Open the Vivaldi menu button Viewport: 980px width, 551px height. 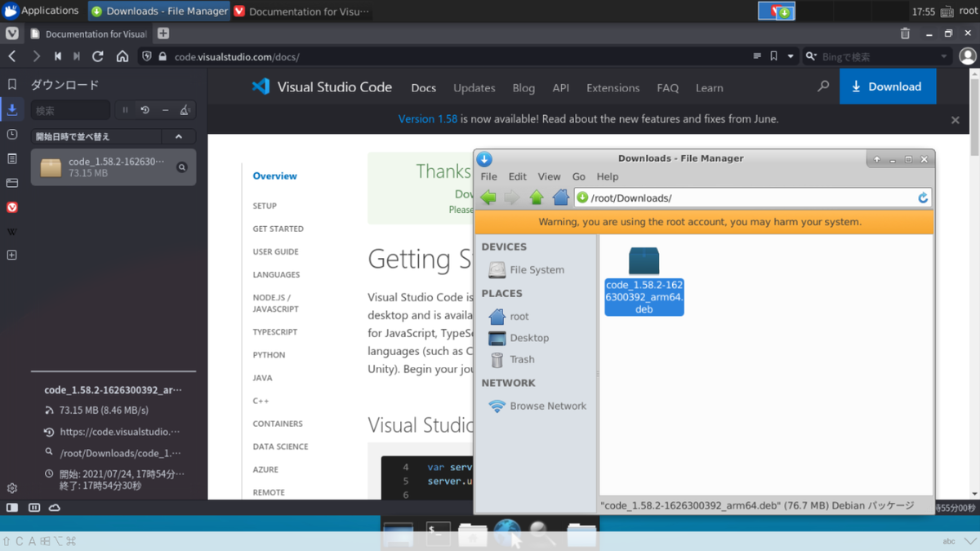click(x=12, y=33)
